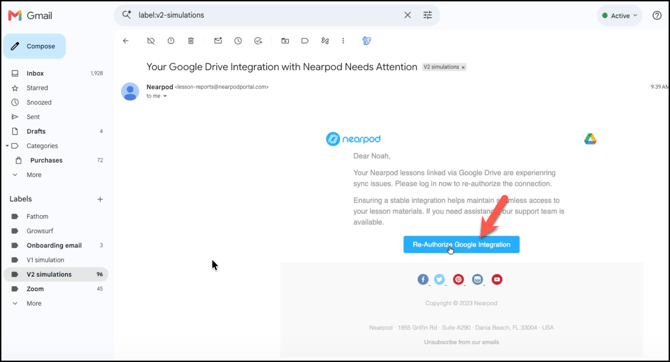Click the Compose button
Image resolution: width=670 pixels, height=362 pixels.
[35, 46]
